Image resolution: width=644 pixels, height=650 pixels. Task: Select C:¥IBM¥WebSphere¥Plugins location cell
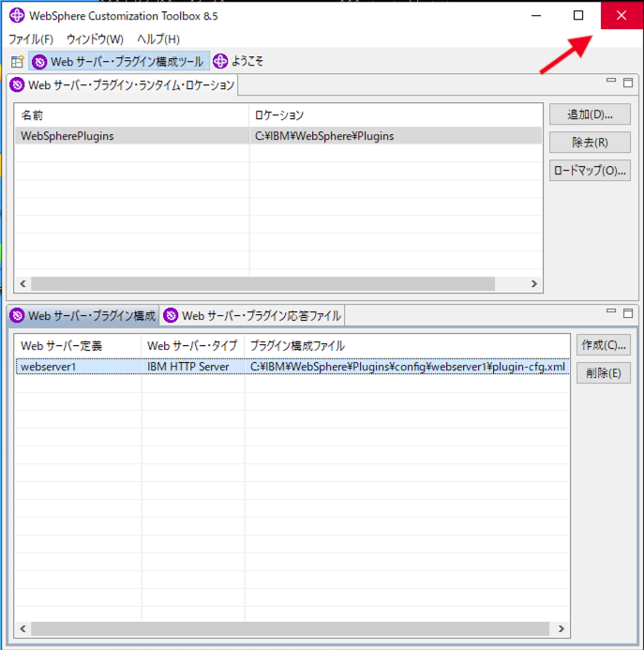coord(396,136)
